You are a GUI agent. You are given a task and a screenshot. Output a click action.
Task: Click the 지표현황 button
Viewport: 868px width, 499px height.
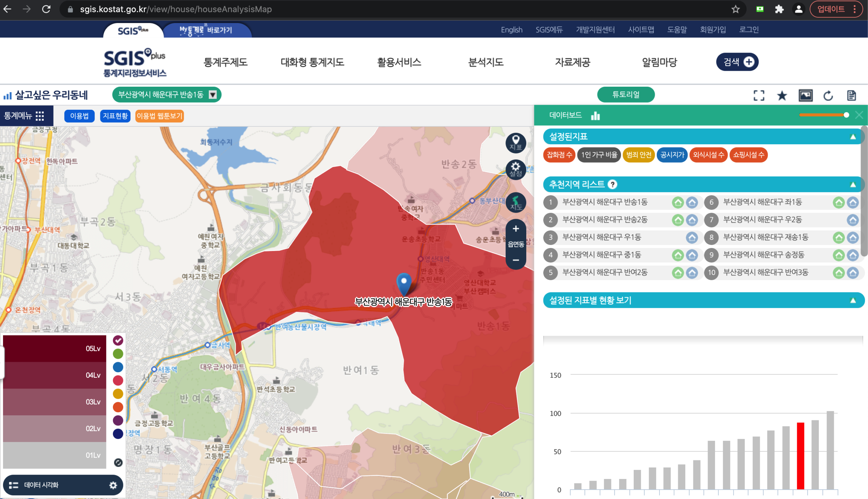(115, 116)
